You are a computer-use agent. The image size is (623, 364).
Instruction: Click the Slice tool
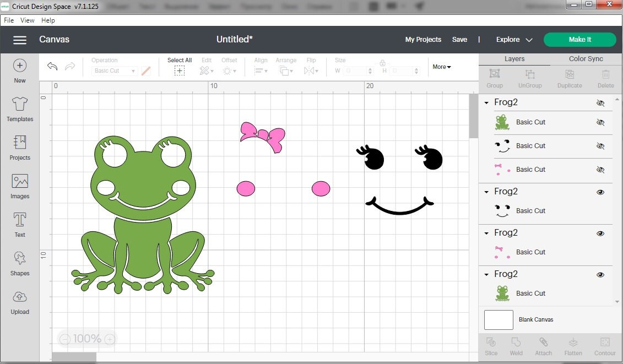click(491, 346)
